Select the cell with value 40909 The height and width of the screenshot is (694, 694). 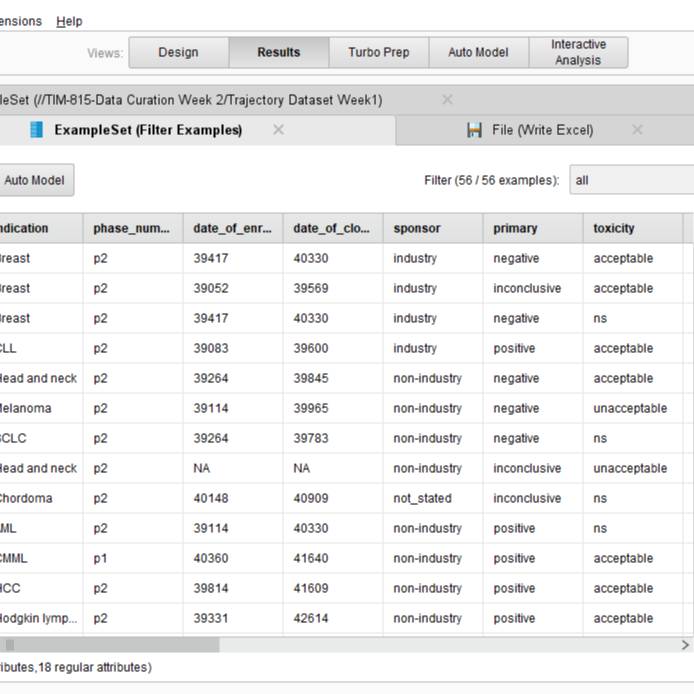pos(333,498)
